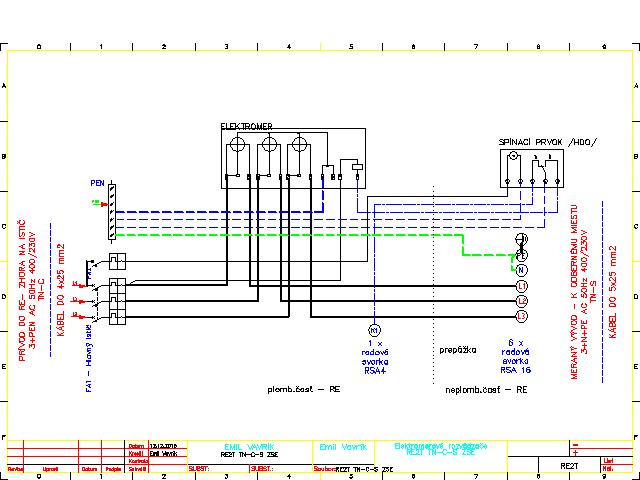Select the leftmost meter coil in ELEKTROMER
The width and height of the screenshot is (640, 480).
pos(237,147)
